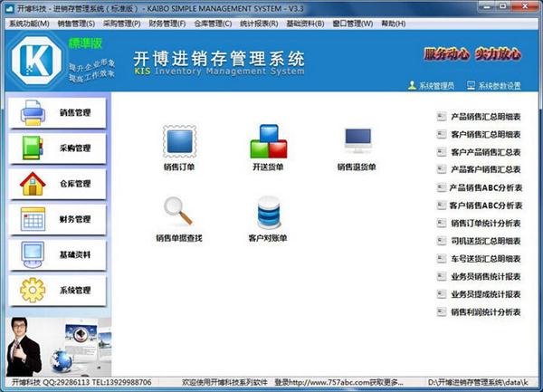Open the 客户对账单 database icon

[269, 212]
